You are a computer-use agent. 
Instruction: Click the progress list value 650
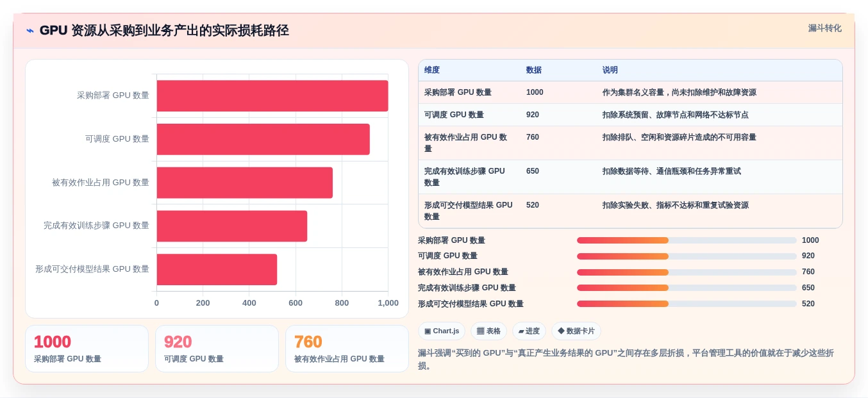pyautogui.click(x=808, y=288)
